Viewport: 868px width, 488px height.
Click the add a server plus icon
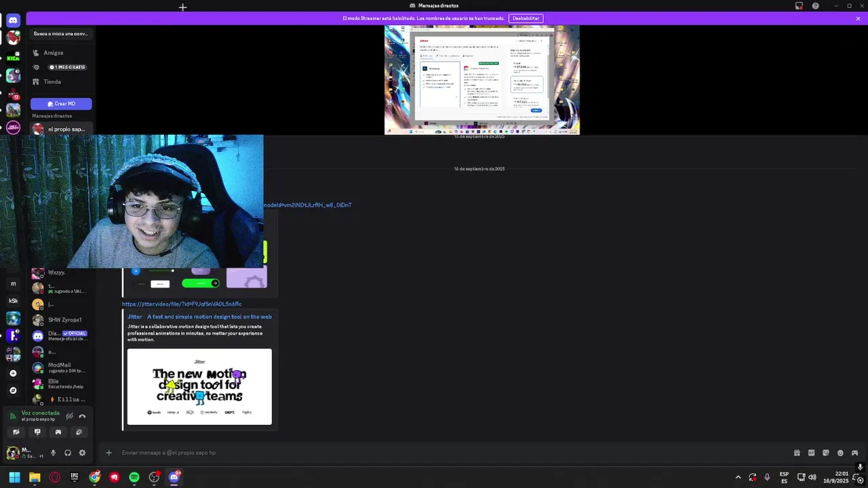[13, 373]
